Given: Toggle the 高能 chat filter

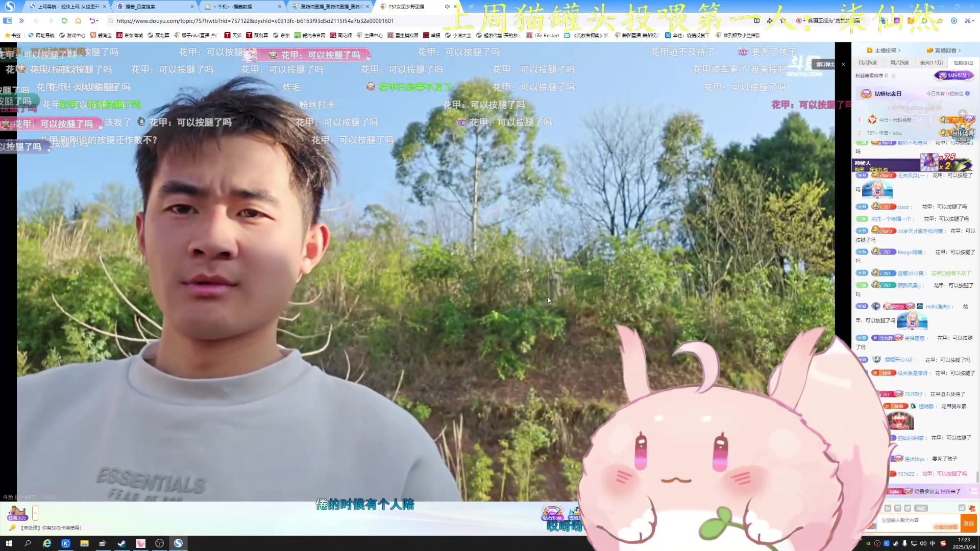Looking at the screenshot, I should tap(921, 508).
